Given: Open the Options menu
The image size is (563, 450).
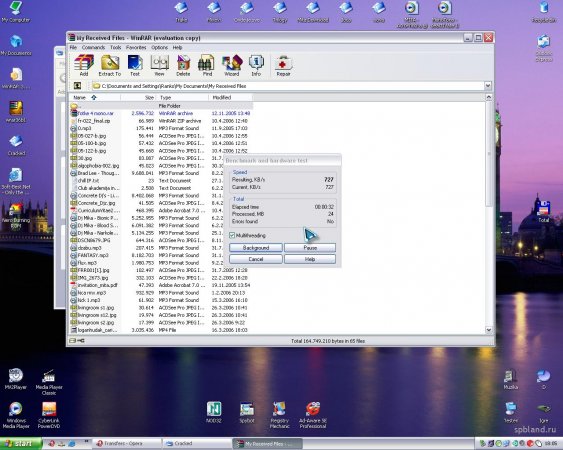Looking at the screenshot, I should 159,47.
